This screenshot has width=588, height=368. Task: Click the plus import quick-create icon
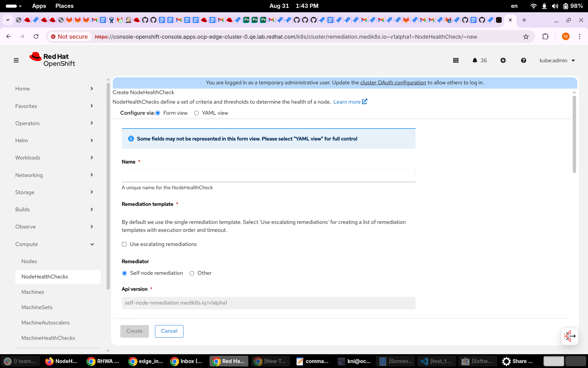503,60
